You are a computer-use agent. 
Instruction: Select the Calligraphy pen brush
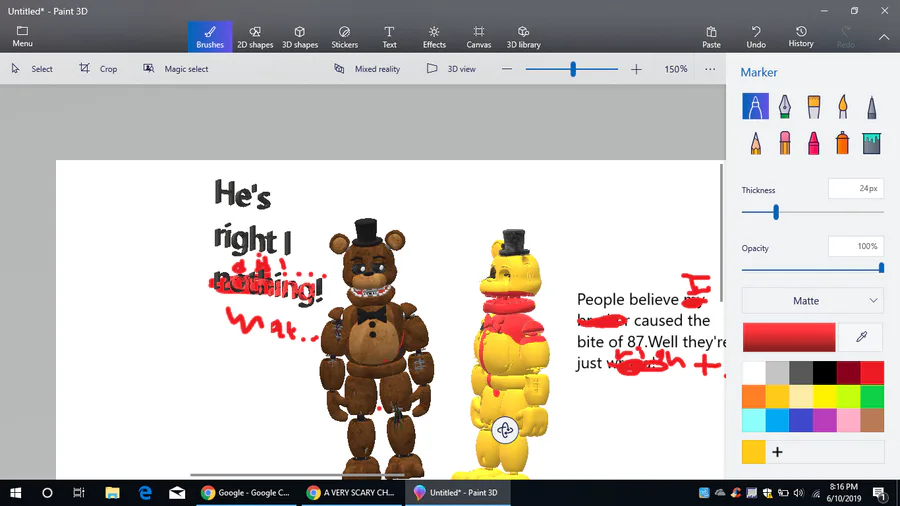coord(785,106)
